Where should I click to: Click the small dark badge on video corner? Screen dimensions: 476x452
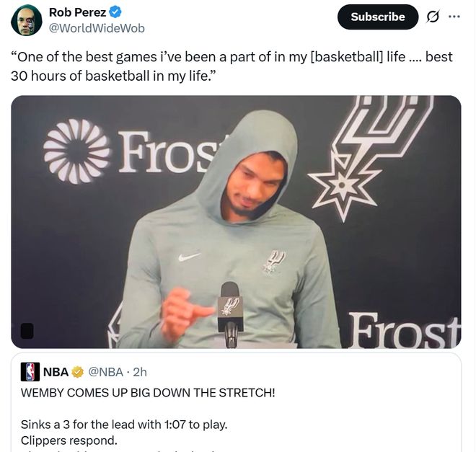point(27,331)
